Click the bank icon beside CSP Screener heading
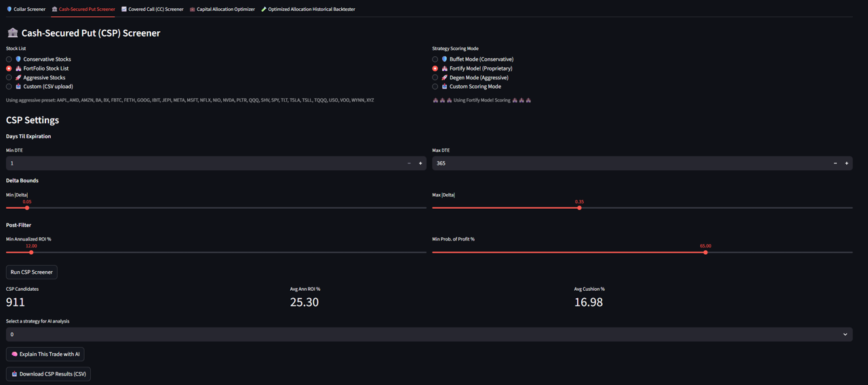 coord(12,33)
